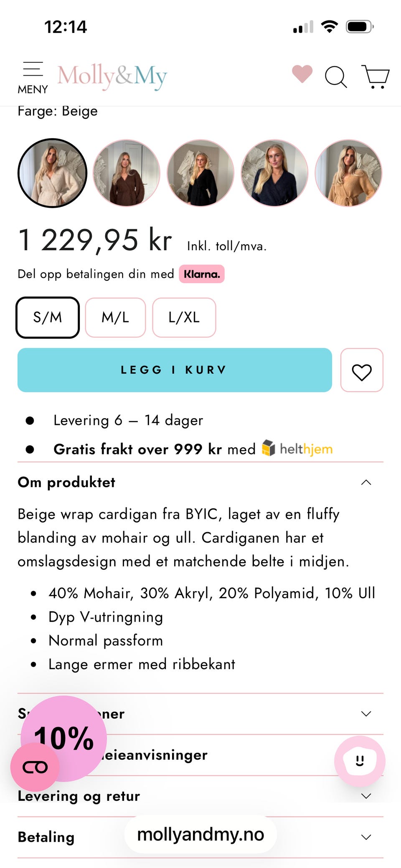
Task: Click the Klarna payment badge
Action: 202,274
